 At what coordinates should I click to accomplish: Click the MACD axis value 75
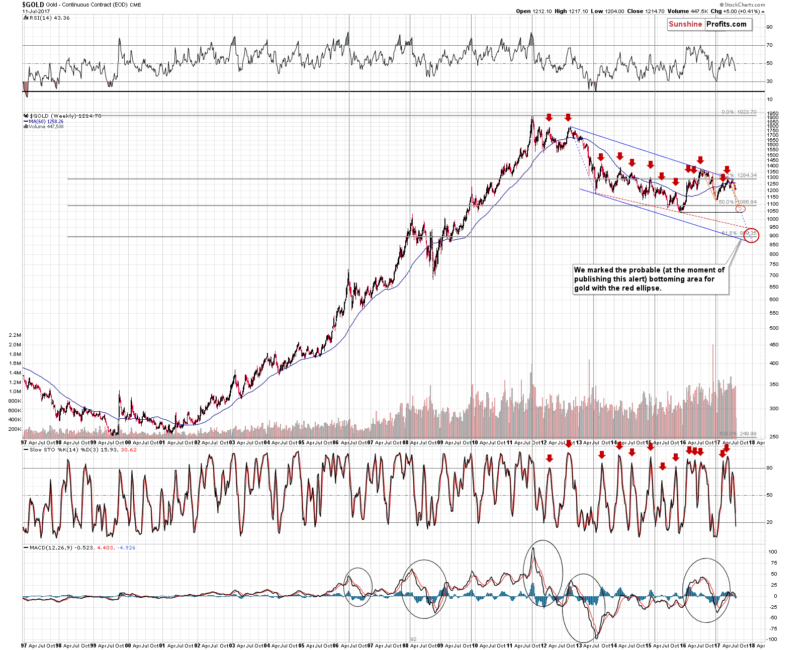pyautogui.click(x=774, y=563)
